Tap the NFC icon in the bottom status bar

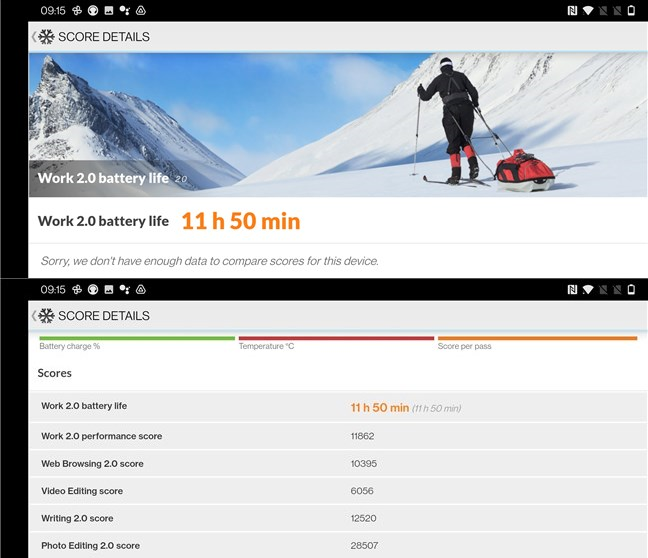572,290
